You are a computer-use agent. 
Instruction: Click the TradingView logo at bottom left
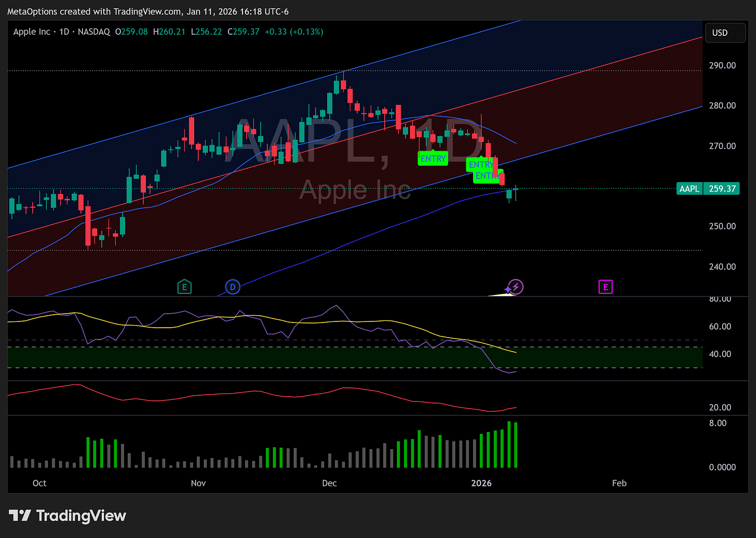(67, 516)
